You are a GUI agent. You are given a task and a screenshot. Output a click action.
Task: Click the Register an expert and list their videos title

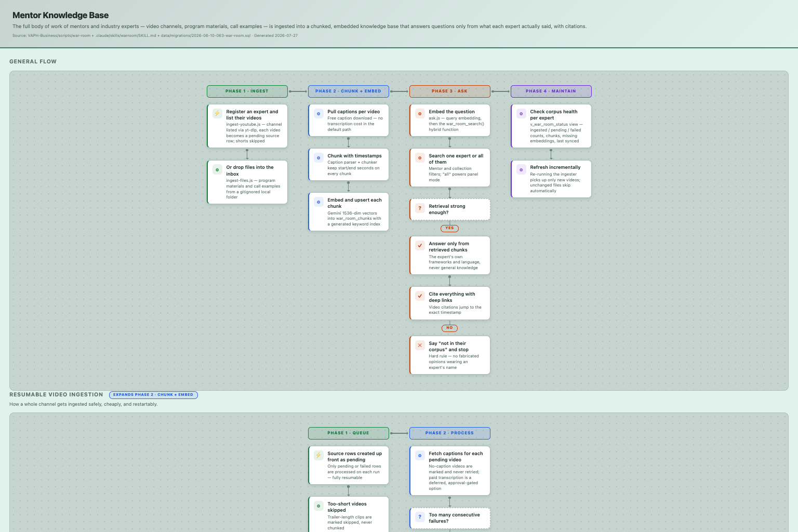click(252, 115)
